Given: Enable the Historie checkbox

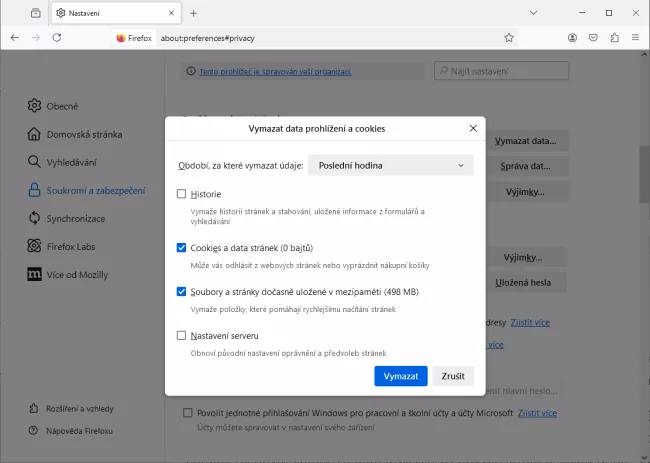Looking at the screenshot, I should [181, 194].
